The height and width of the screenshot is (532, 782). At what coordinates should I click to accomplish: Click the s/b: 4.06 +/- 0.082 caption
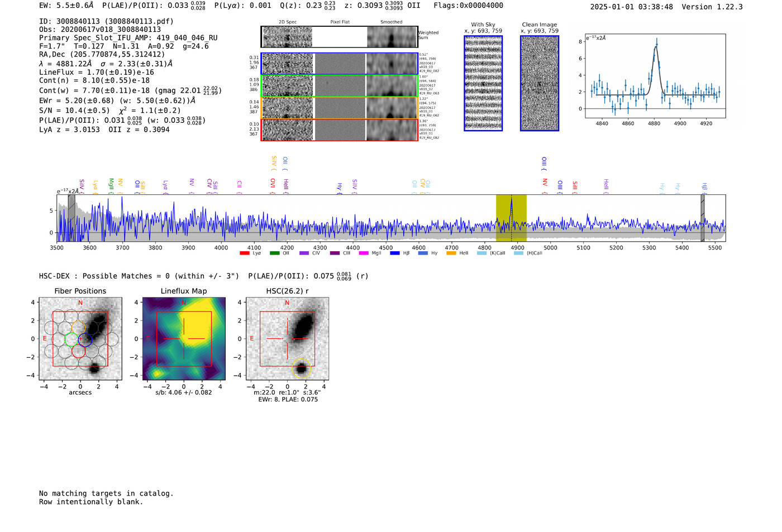pos(184,392)
